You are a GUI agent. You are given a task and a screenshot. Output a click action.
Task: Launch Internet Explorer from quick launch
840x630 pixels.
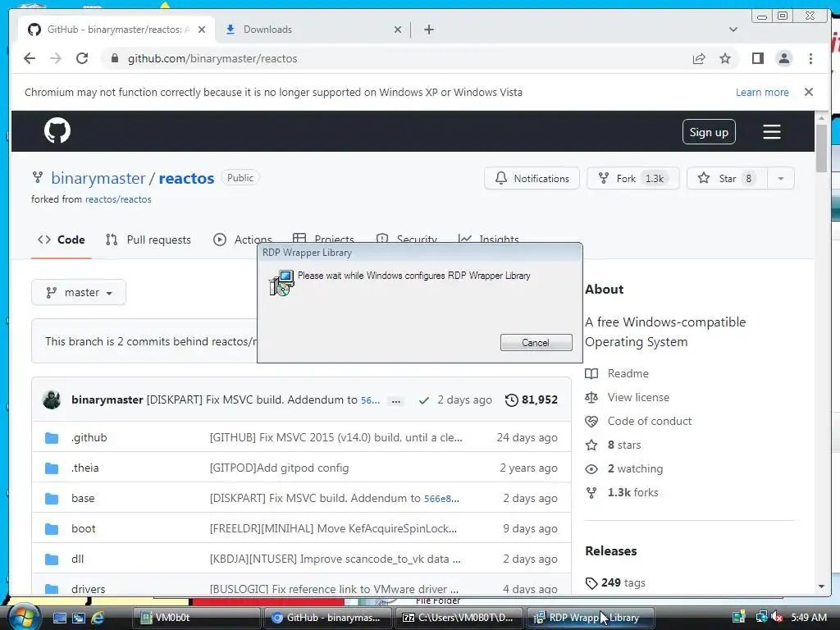[x=98, y=618]
